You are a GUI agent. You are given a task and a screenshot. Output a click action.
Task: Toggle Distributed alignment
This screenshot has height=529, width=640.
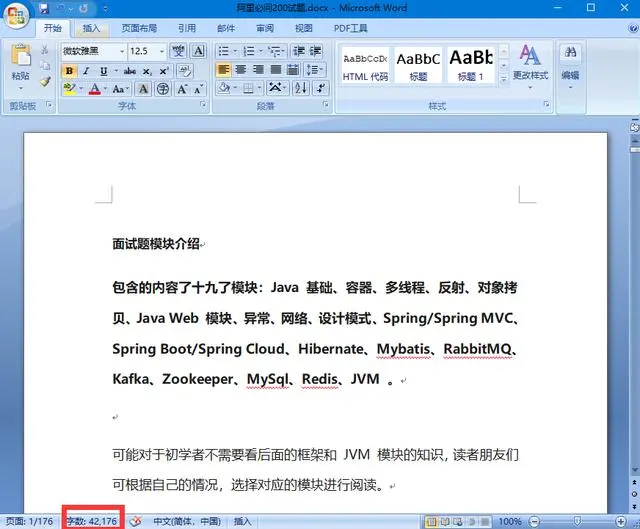tap(293, 70)
